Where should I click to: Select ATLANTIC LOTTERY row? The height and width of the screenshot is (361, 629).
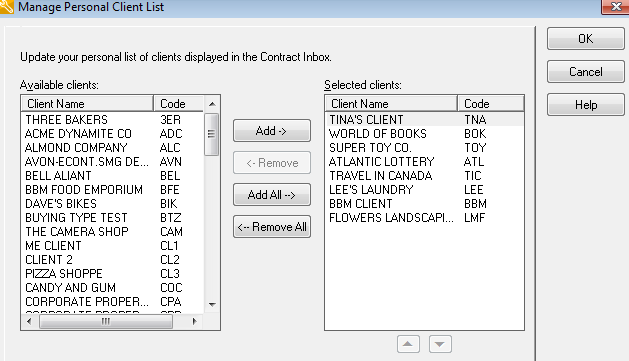coord(424,162)
